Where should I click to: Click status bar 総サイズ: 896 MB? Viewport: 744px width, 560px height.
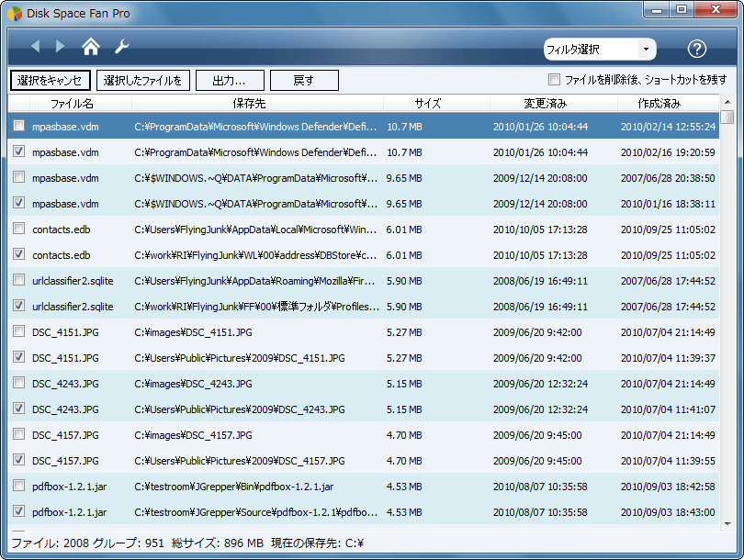point(218,543)
